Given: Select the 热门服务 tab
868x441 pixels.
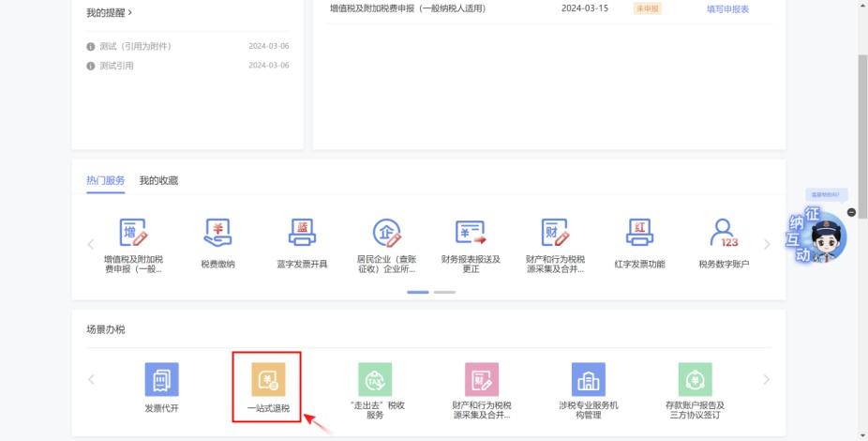Looking at the screenshot, I should 105,180.
